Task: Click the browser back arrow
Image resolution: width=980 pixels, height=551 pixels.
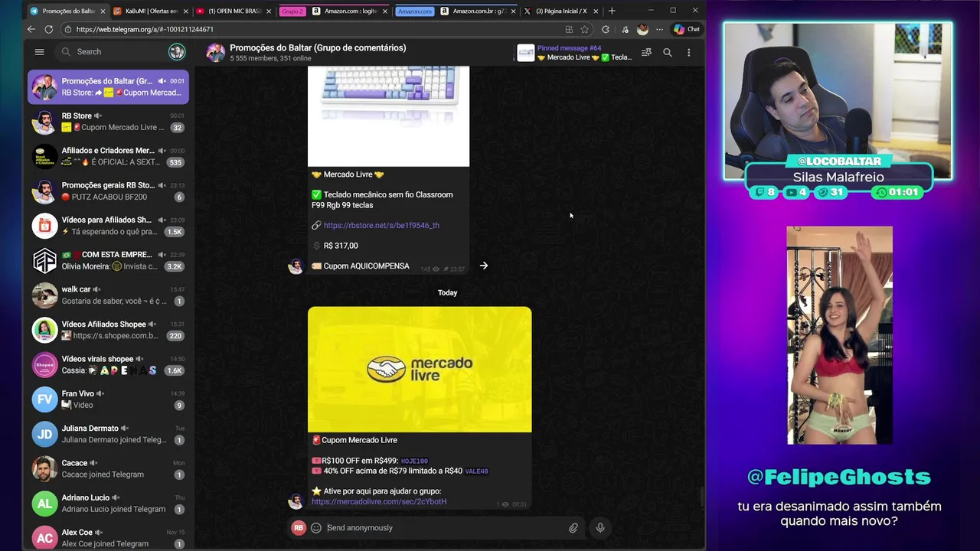Action: pos(31,29)
